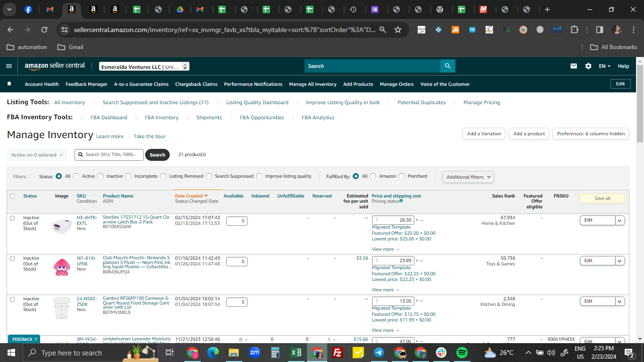Click the teal search magnifier button

(447, 66)
